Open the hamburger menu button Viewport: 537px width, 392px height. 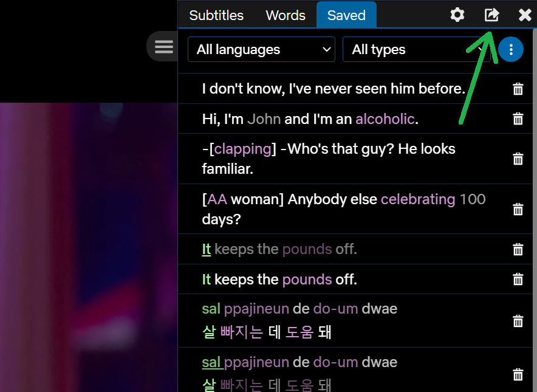(163, 47)
